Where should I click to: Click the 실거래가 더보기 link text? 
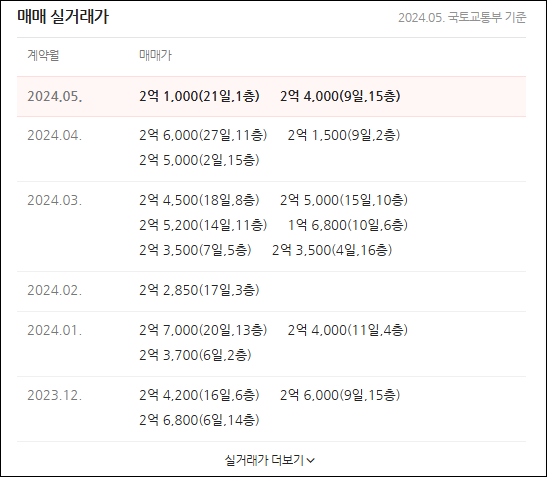pos(264,460)
